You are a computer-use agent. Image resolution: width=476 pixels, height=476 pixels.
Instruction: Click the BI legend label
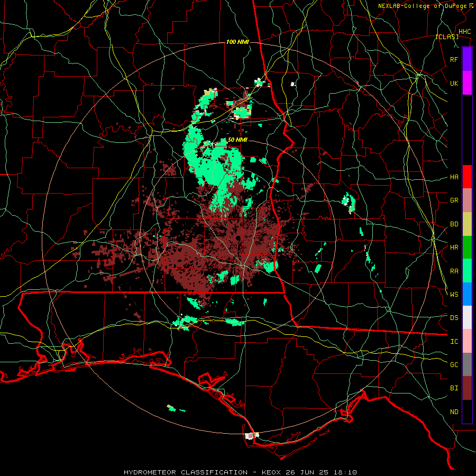454,388
